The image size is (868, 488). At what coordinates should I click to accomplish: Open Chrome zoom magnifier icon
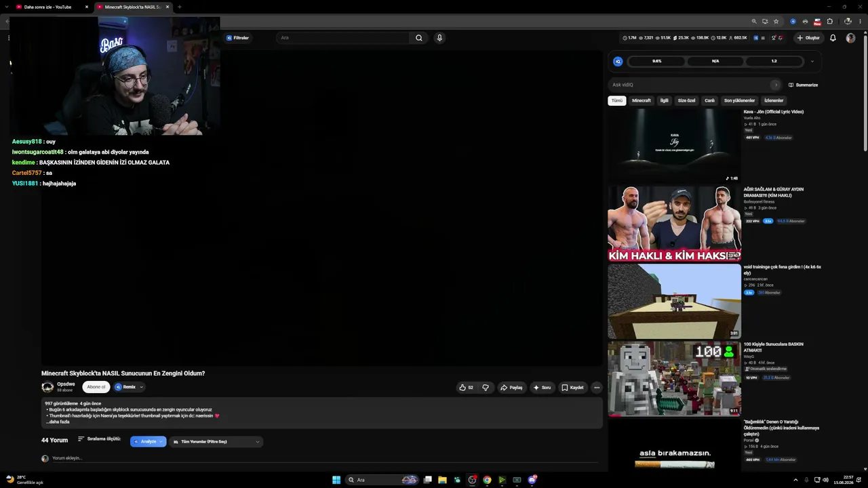754,21
